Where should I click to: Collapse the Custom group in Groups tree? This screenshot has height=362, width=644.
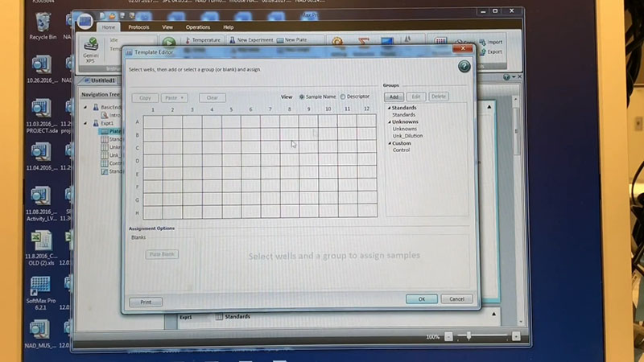coord(390,143)
